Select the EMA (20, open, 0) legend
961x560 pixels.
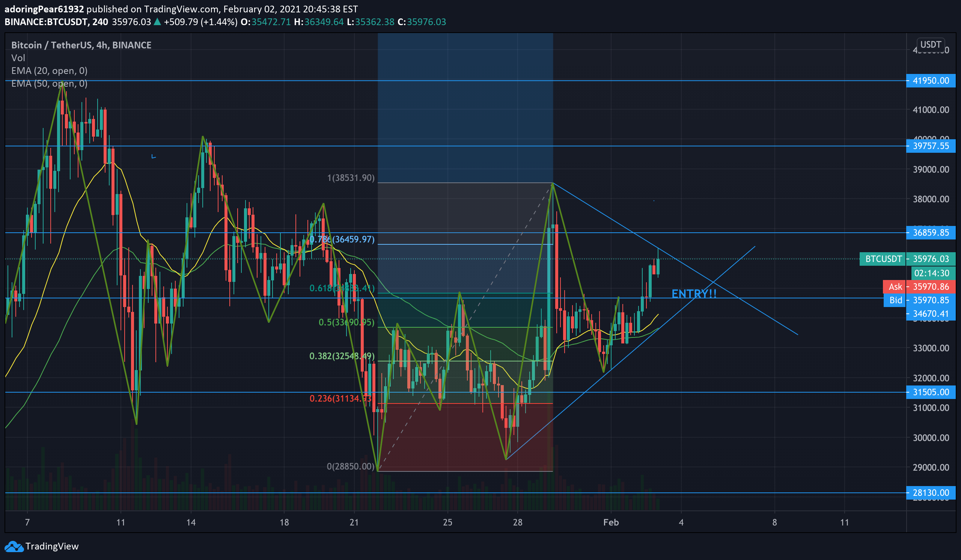(49, 71)
